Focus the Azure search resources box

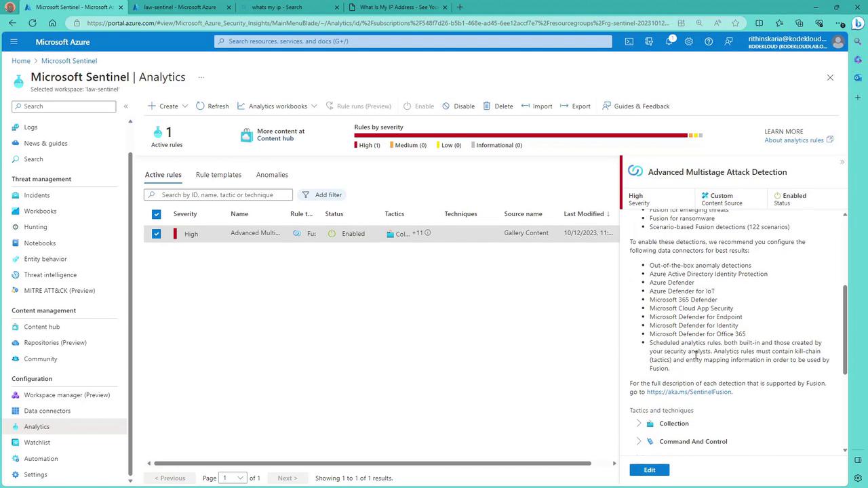(x=413, y=41)
